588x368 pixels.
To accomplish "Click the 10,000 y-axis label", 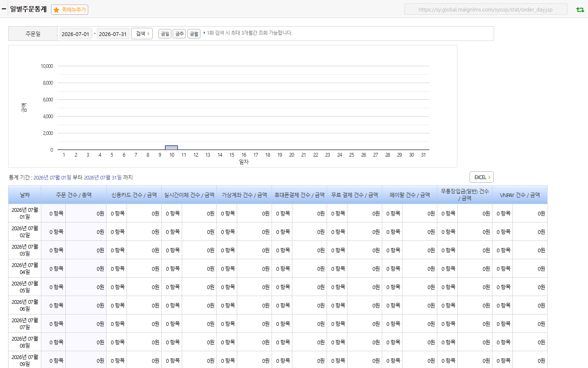I will point(47,66).
